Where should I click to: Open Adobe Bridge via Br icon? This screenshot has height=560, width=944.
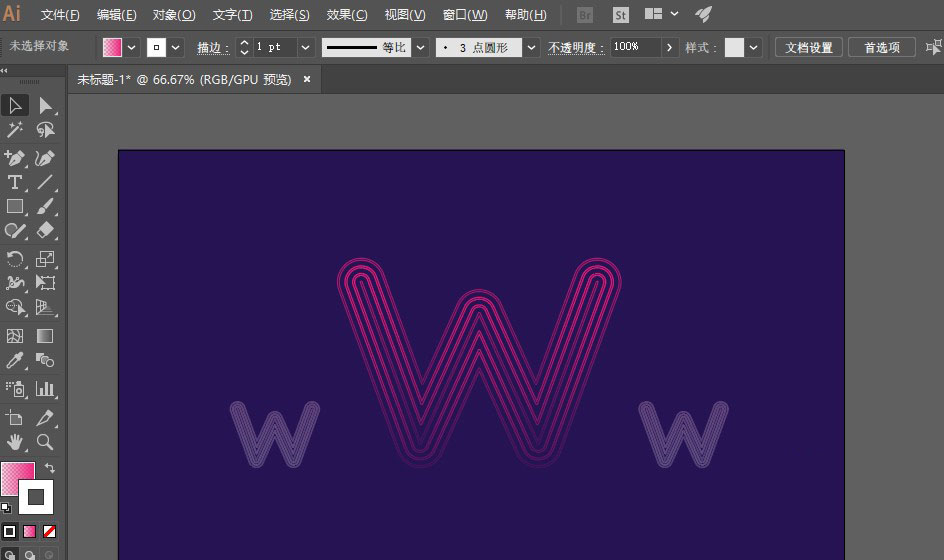[585, 15]
